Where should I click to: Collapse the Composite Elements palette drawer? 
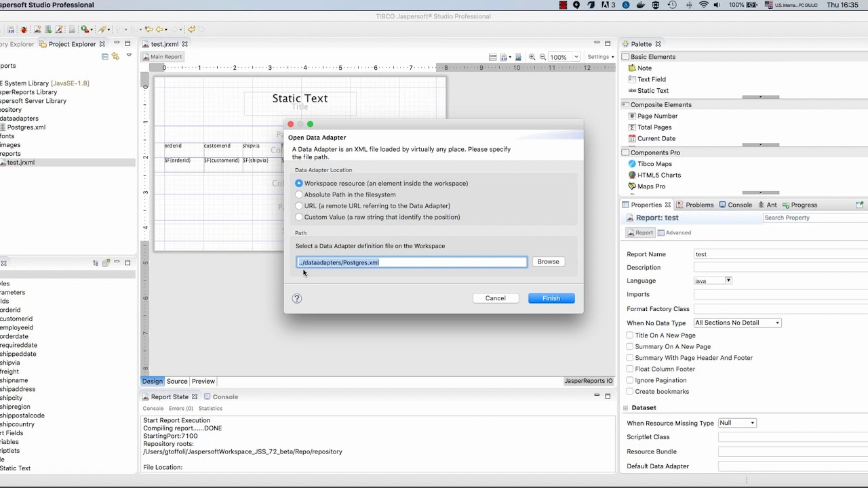[x=745, y=105]
